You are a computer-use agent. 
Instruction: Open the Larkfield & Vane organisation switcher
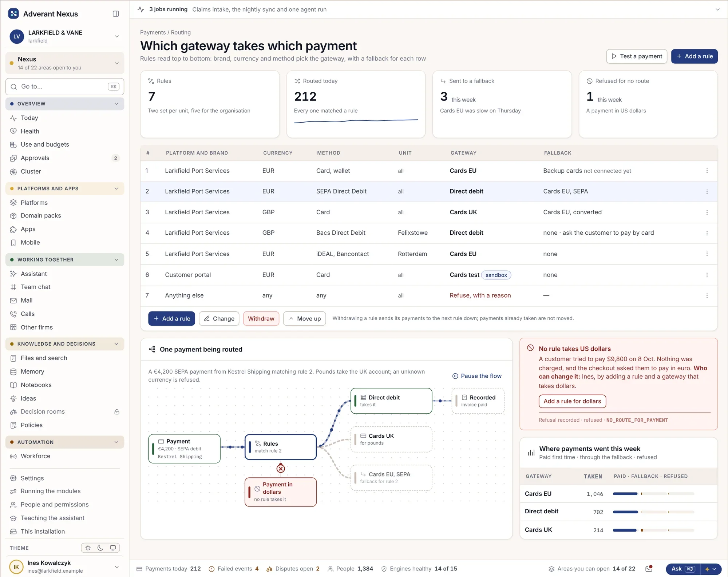(x=65, y=36)
